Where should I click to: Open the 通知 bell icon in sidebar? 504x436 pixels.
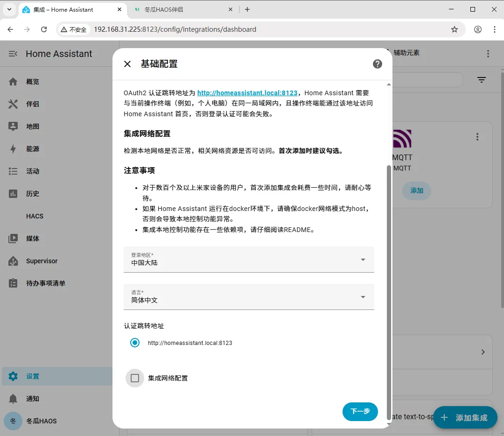pyautogui.click(x=13, y=399)
